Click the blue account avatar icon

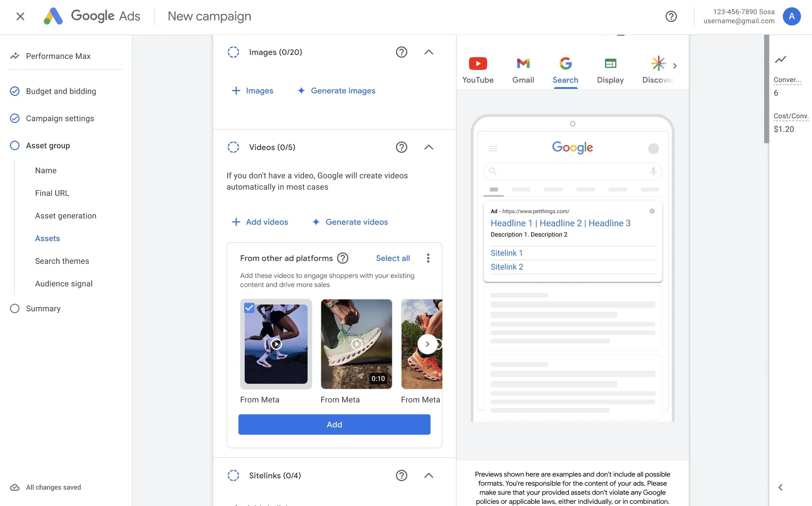(791, 17)
